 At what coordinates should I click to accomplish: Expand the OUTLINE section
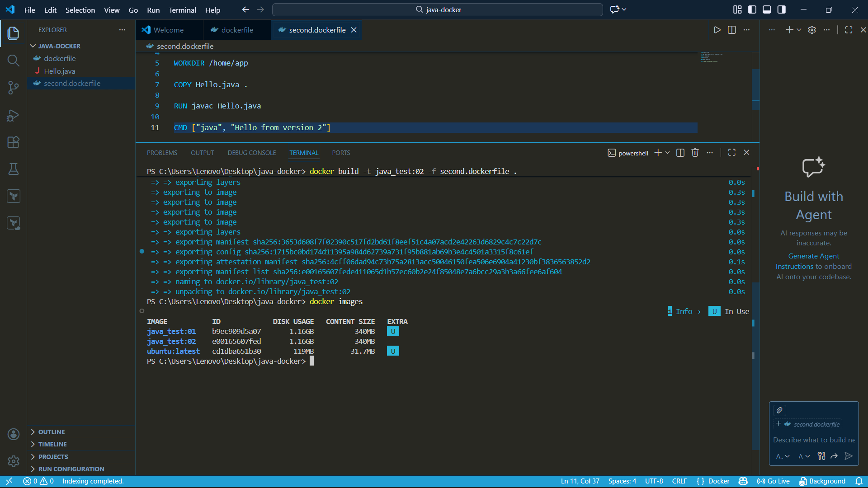click(x=51, y=432)
